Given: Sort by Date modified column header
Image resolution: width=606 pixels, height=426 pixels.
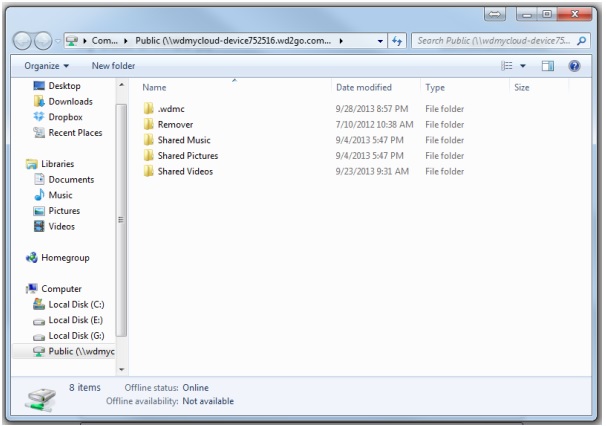Looking at the screenshot, I should pyautogui.click(x=364, y=87).
